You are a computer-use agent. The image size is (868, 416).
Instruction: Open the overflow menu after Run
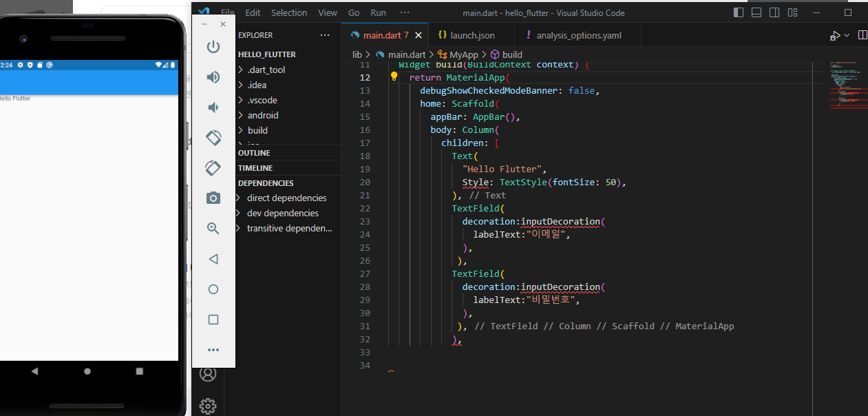coord(405,12)
